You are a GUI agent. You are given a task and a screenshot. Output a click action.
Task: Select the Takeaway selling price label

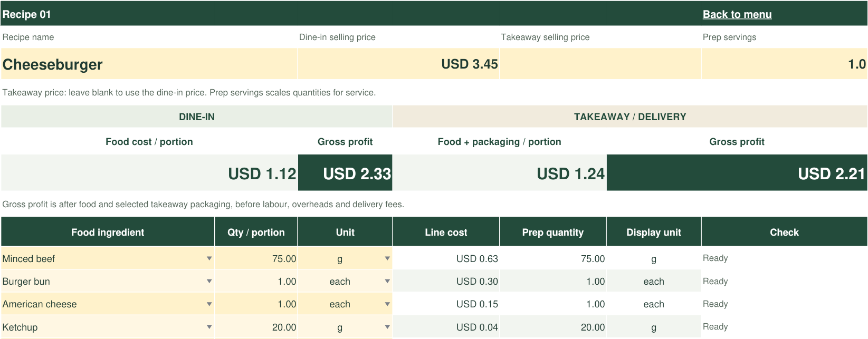coord(545,37)
